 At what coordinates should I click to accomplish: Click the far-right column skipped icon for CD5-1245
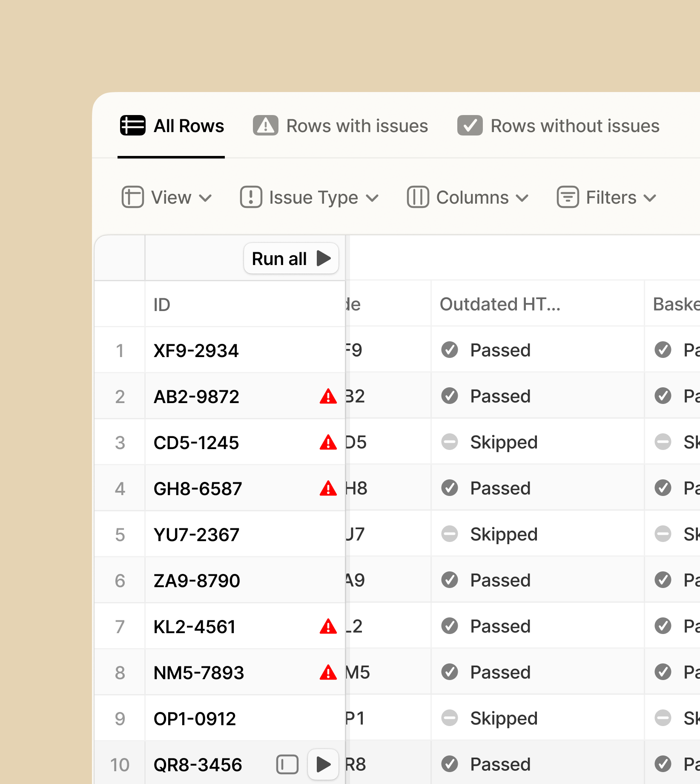[663, 442]
